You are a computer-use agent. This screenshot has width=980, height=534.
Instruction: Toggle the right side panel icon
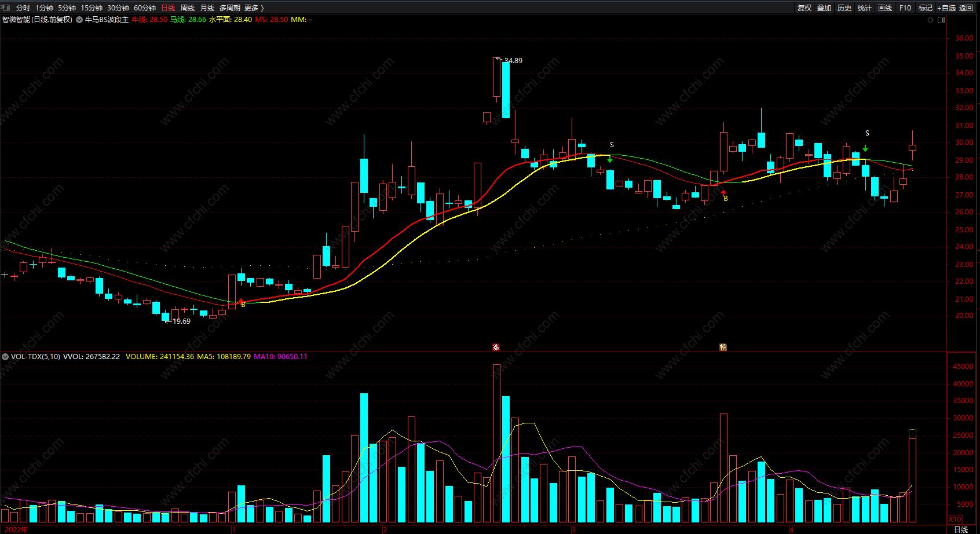(941, 20)
